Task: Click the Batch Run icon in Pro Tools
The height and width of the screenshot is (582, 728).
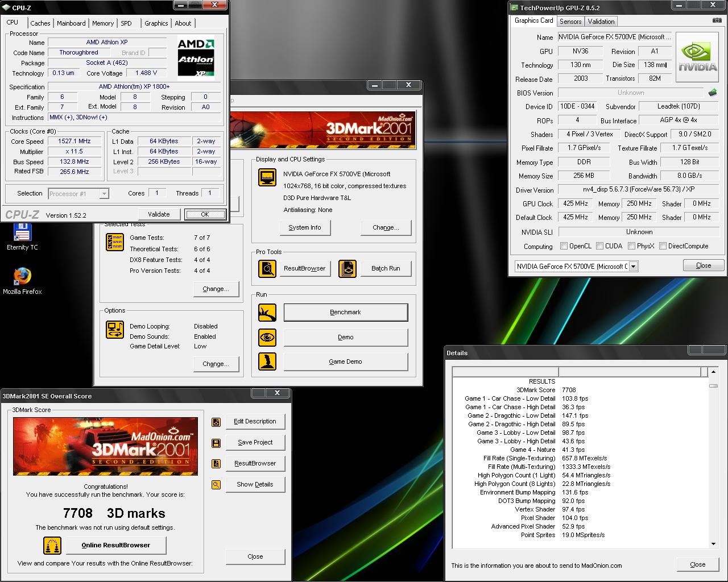Action: coord(348,268)
